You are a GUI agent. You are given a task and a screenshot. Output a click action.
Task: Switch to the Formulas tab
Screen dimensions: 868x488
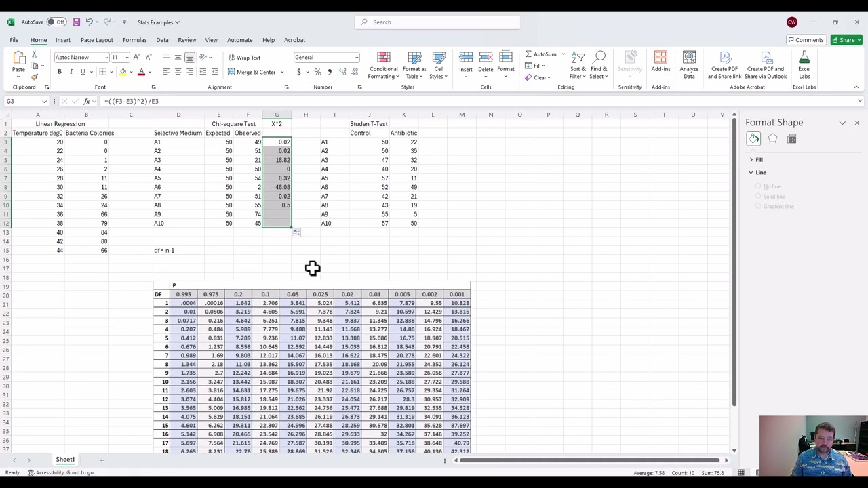[x=134, y=40]
